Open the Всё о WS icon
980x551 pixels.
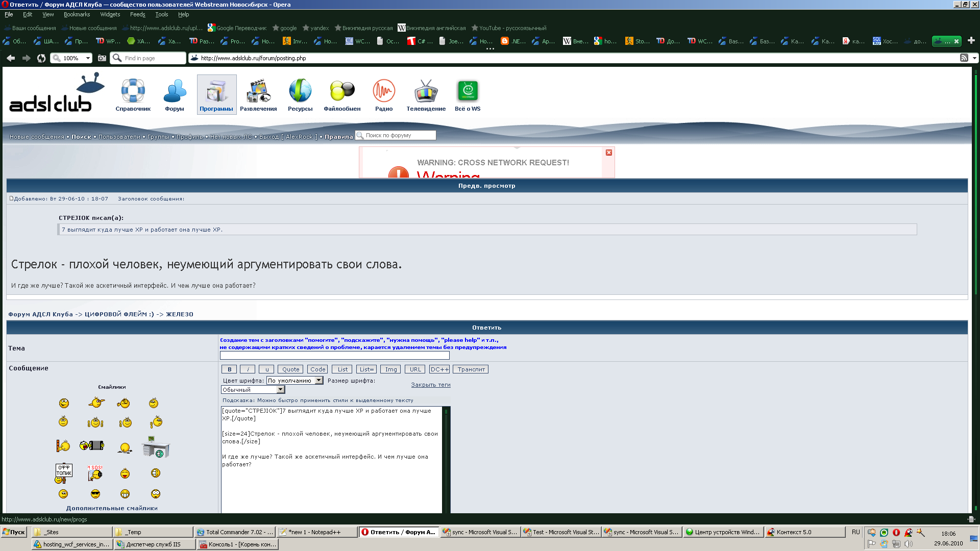468,95
